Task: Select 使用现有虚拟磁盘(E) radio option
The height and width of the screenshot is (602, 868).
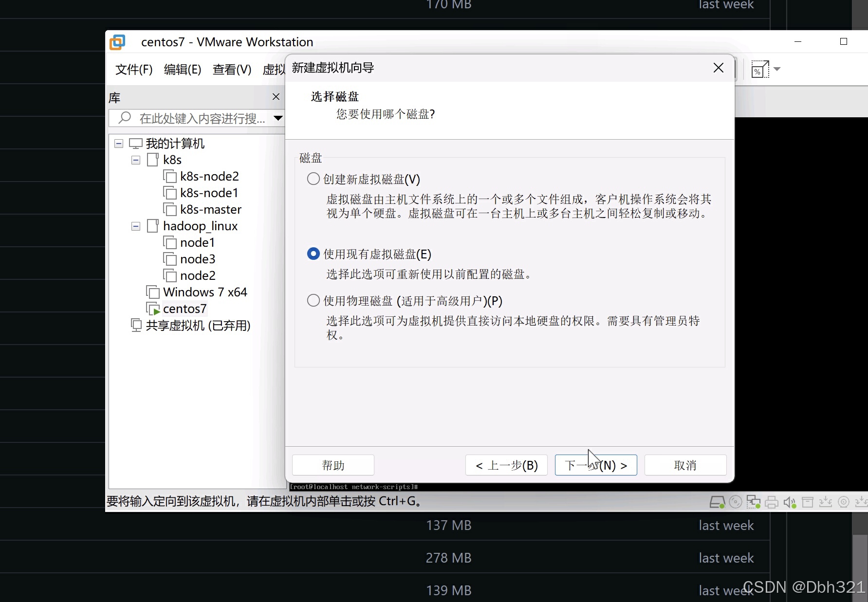Action: point(314,254)
